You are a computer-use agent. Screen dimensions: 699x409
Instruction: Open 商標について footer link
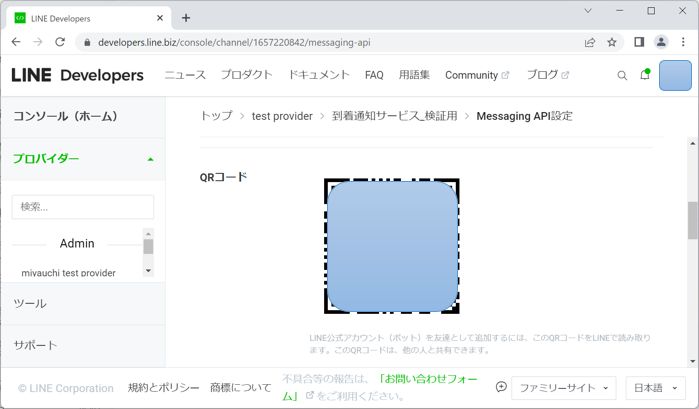[x=241, y=388]
